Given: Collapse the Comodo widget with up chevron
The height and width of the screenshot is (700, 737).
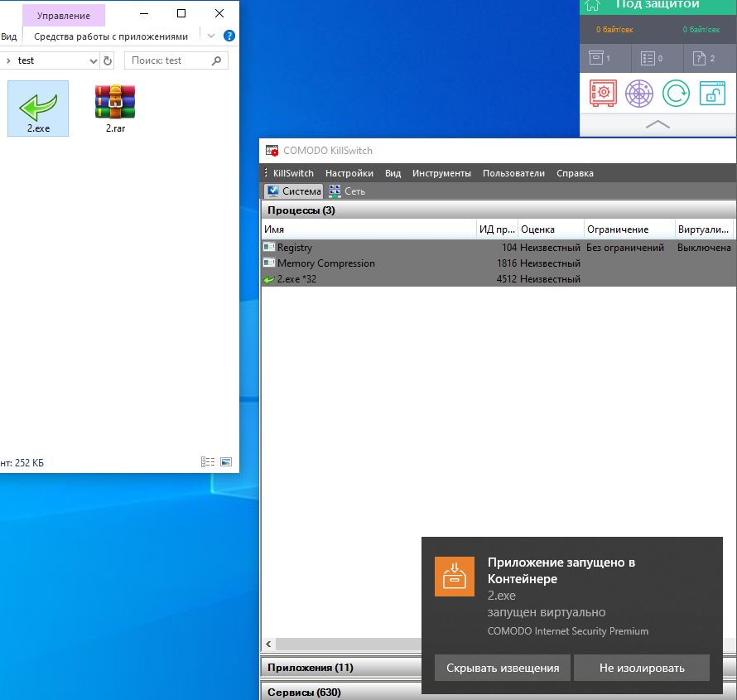Looking at the screenshot, I should point(658,124).
